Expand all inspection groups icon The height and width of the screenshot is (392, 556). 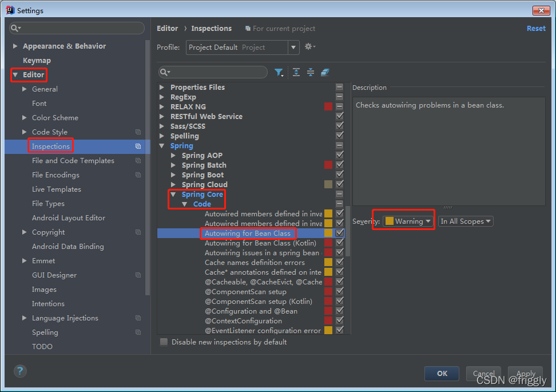[x=295, y=72]
